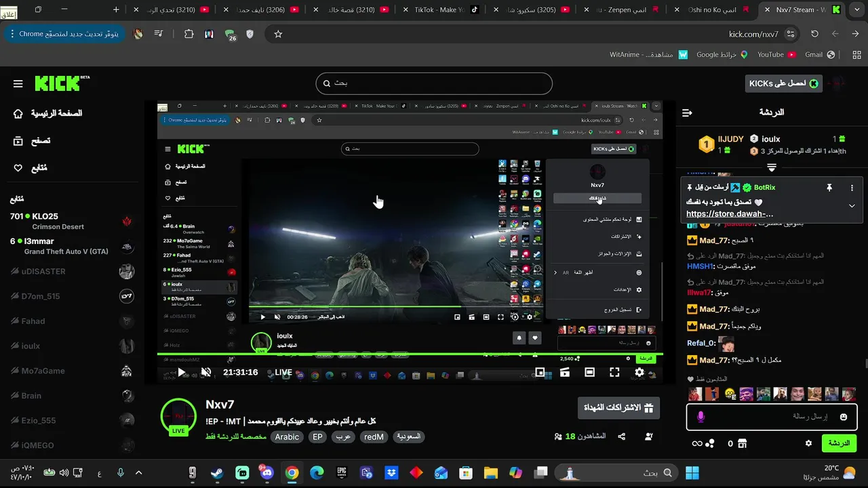Open Following (مُتابع) in the sidebar
The image size is (868, 488).
pos(31,167)
